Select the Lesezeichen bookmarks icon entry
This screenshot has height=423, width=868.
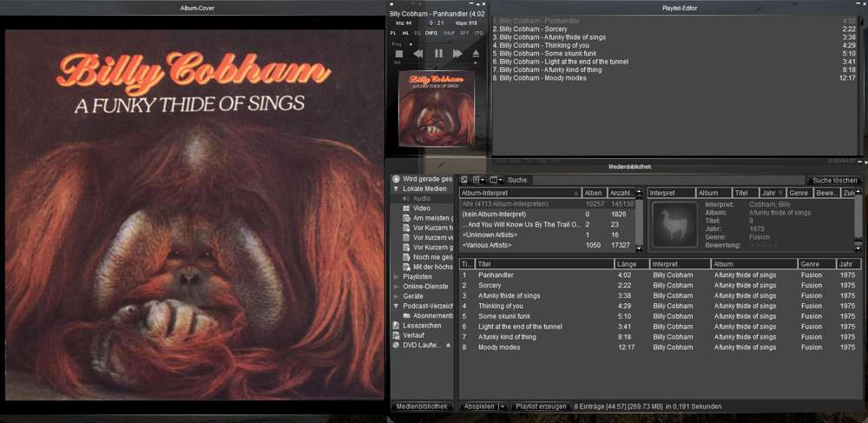(x=418, y=326)
